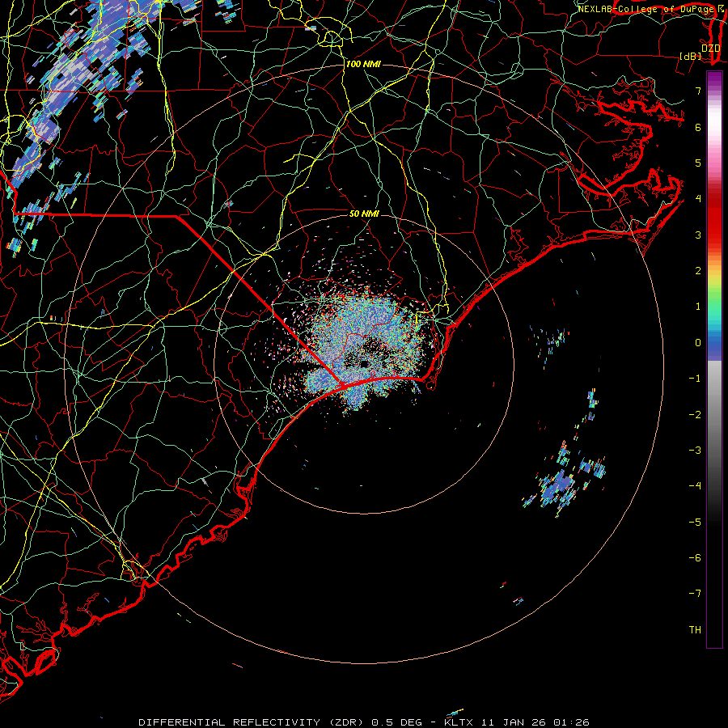The width and height of the screenshot is (728, 728).
Task: Click the "01:26" timestamp in caption
Action: tap(572, 722)
